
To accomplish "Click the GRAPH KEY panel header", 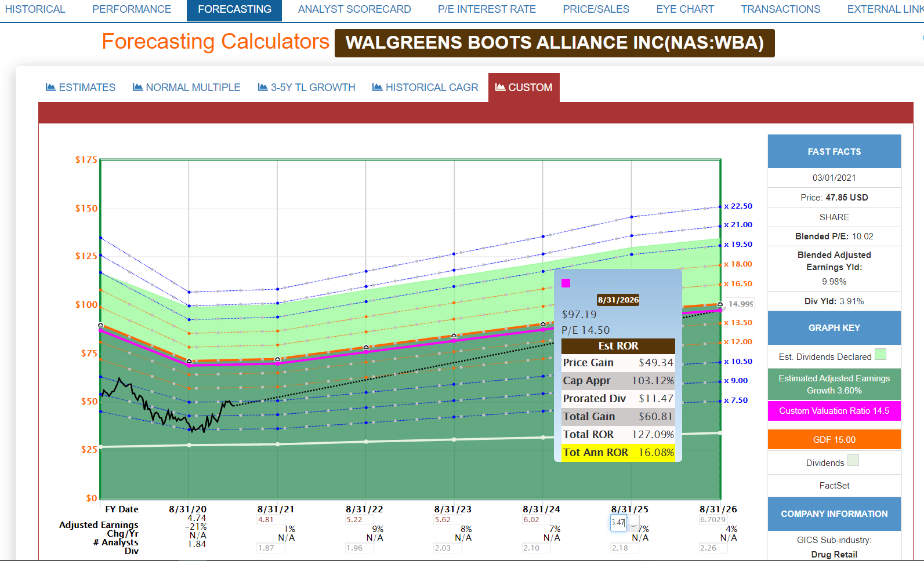I will point(834,328).
